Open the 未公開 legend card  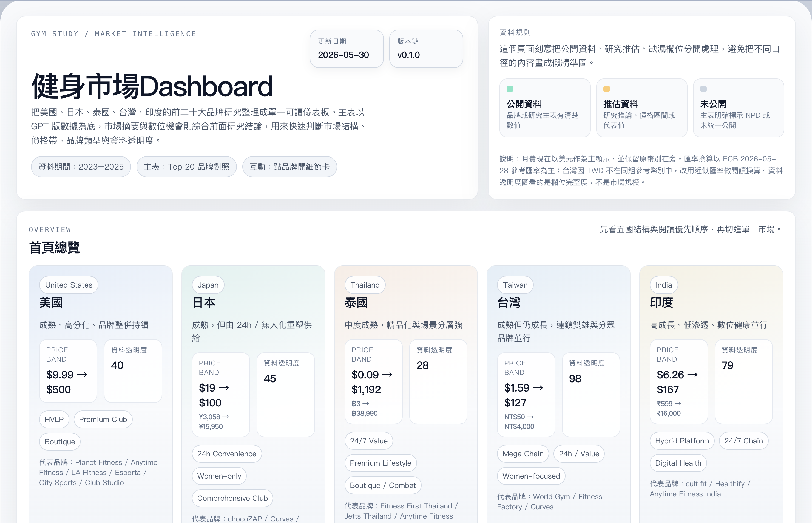point(738,108)
